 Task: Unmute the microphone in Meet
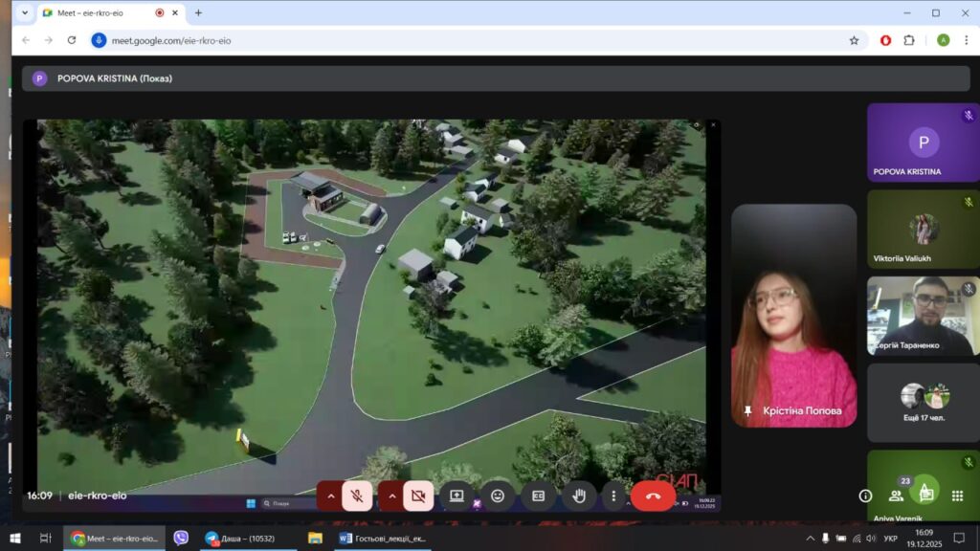tap(357, 496)
